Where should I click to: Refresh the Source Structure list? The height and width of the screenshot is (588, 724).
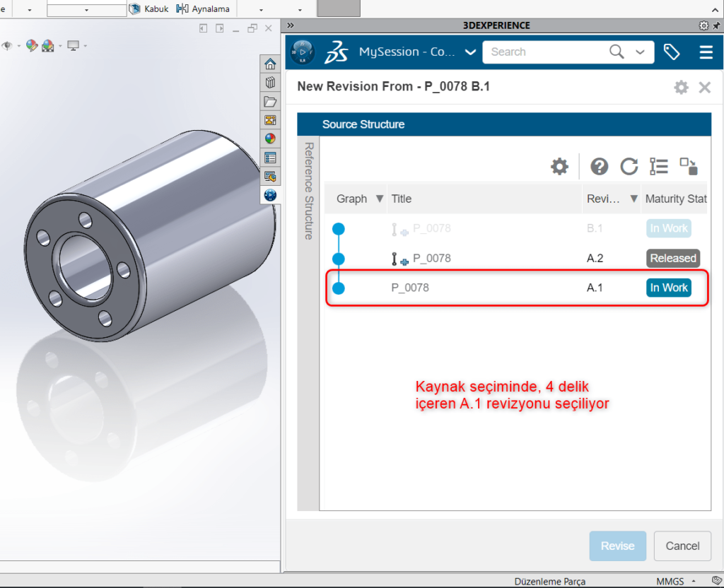(629, 166)
